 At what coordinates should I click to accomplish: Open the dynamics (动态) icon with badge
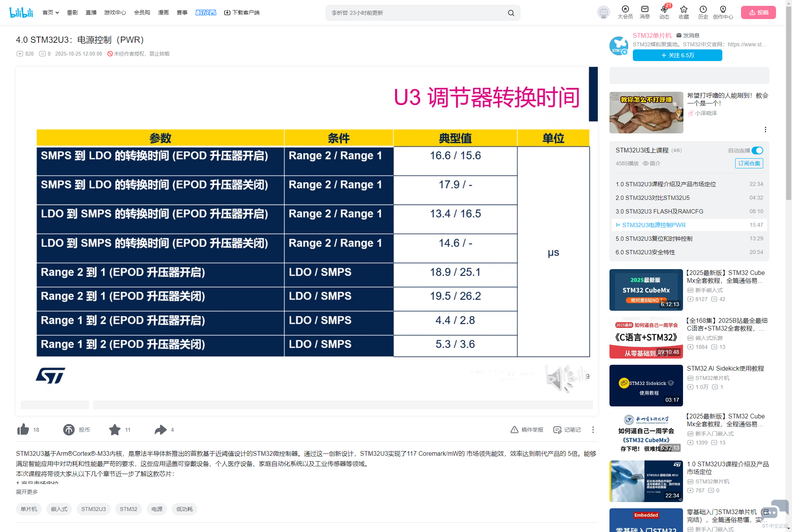click(664, 9)
